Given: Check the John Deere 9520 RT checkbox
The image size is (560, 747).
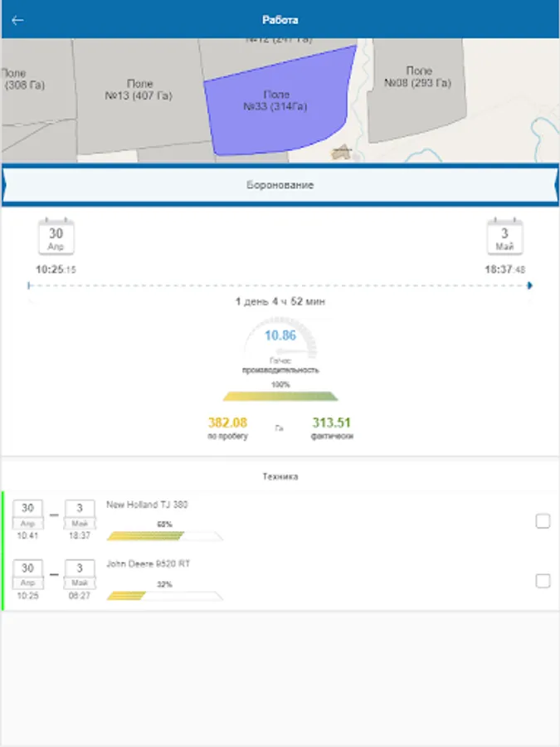Looking at the screenshot, I should 543,581.
